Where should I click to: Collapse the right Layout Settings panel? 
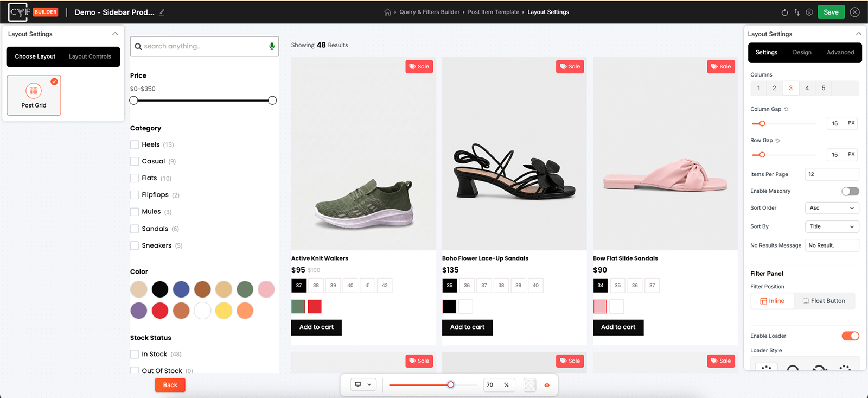tap(859, 34)
